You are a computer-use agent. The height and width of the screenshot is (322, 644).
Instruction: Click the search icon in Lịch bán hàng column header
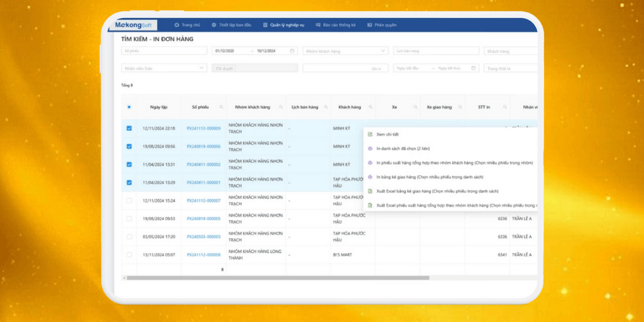[x=325, y=107]
